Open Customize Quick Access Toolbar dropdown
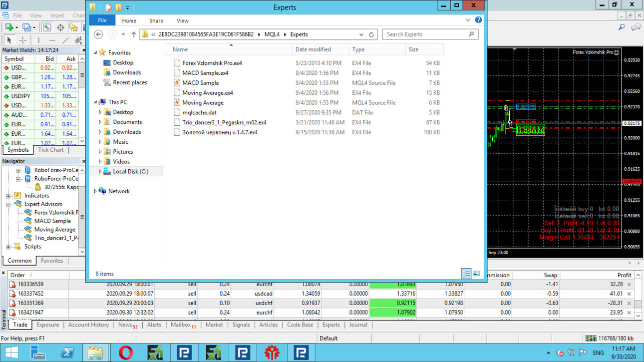This screenshot has height=362, width=644. 127,7
